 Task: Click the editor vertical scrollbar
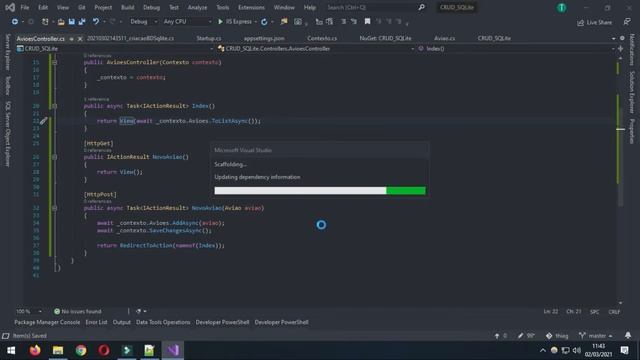[620, 180]
